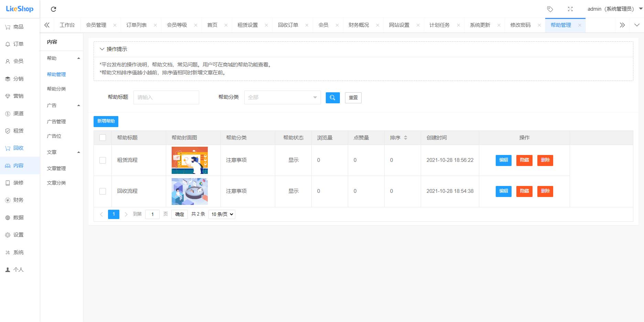Check the 租赁流程 row checkbox

pyautogui.click(x=103, y=160)
